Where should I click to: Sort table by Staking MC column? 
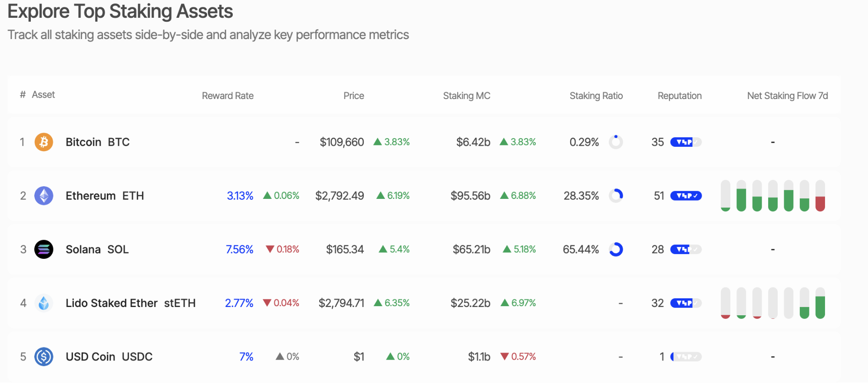[466, 96]
